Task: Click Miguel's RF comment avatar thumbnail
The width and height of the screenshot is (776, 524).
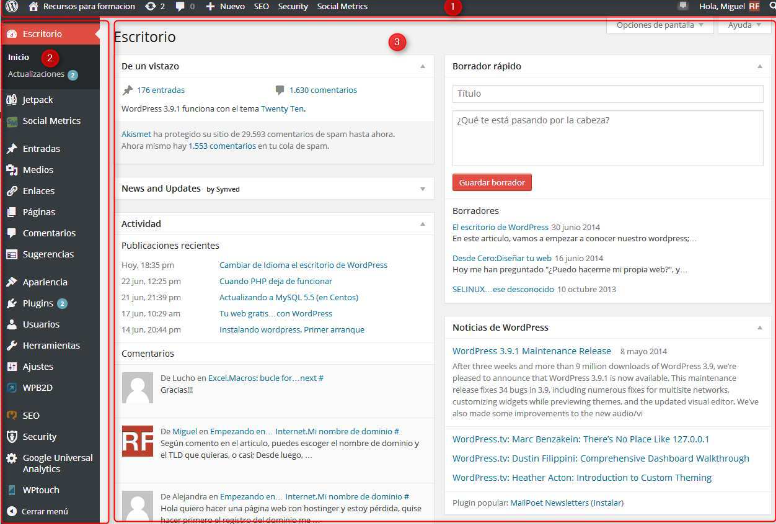Action: (138, 441)
